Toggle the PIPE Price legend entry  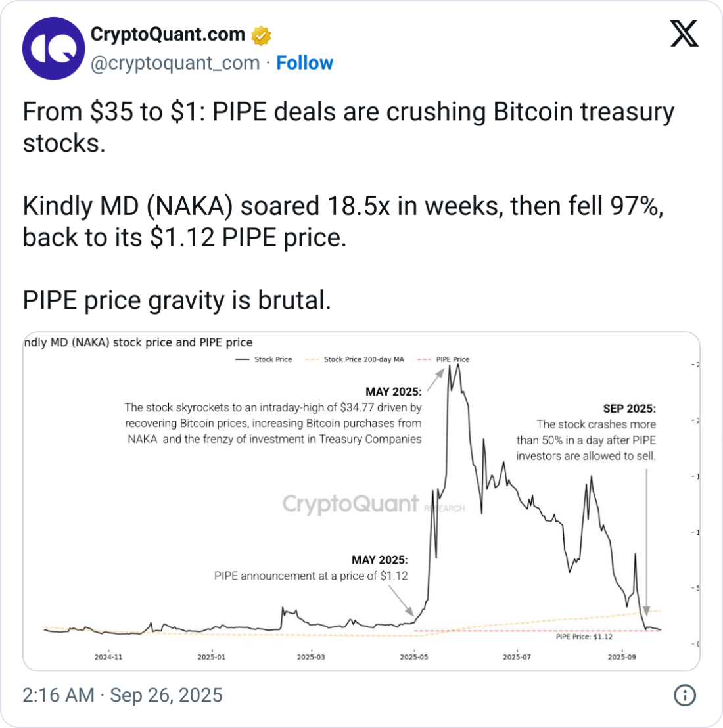click(446, 359)
